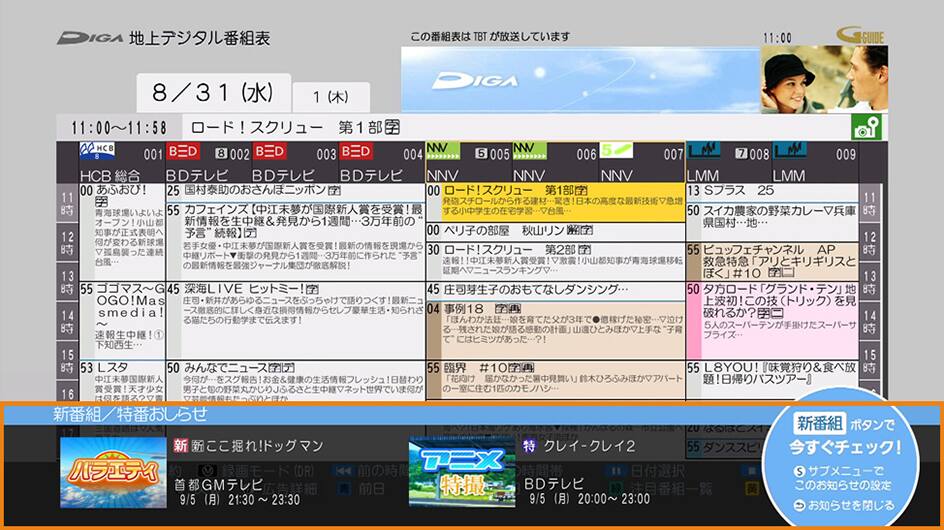The width and height of the screenshot is (944, 530).
Task: Select the program ロード!スクリュー 第2部
Action: pos(555,261)
